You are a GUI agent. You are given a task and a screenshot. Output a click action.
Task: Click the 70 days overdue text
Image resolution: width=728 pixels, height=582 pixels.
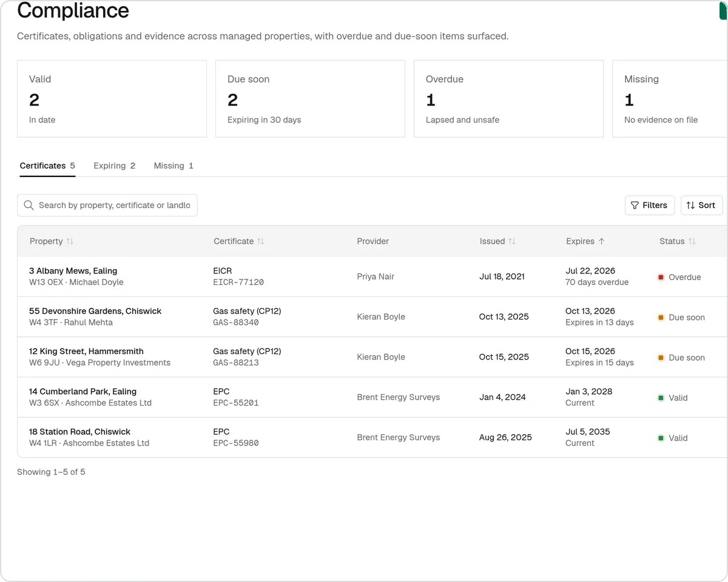pos(597,283)
